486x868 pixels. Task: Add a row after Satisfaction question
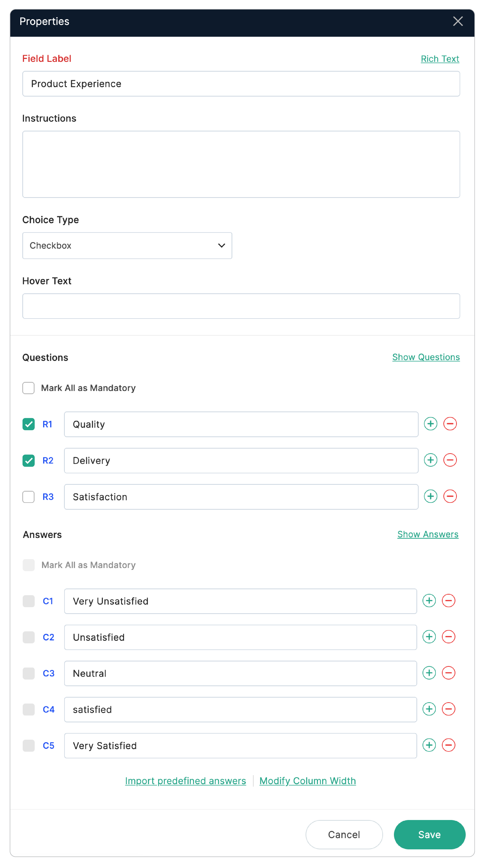coord(430,496)
